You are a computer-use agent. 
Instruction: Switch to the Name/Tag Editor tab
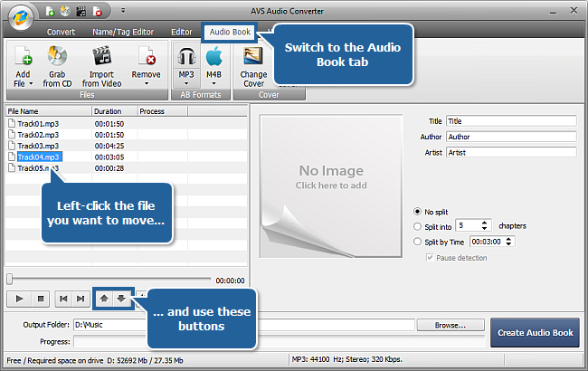pos(123,32)
